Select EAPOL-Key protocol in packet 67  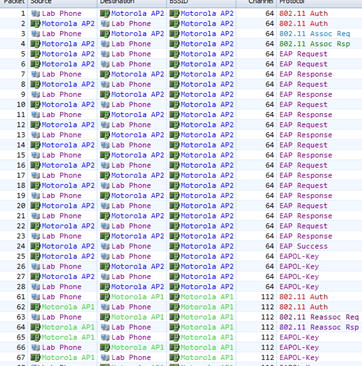coord(299,358)
